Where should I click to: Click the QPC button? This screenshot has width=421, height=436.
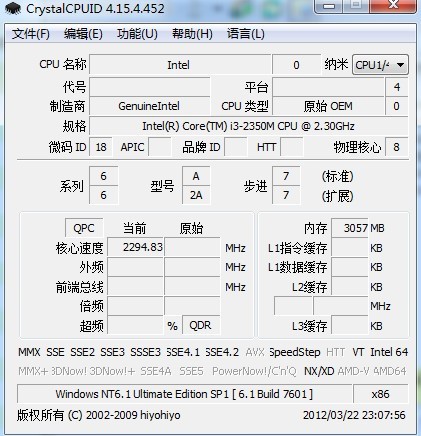84,228
